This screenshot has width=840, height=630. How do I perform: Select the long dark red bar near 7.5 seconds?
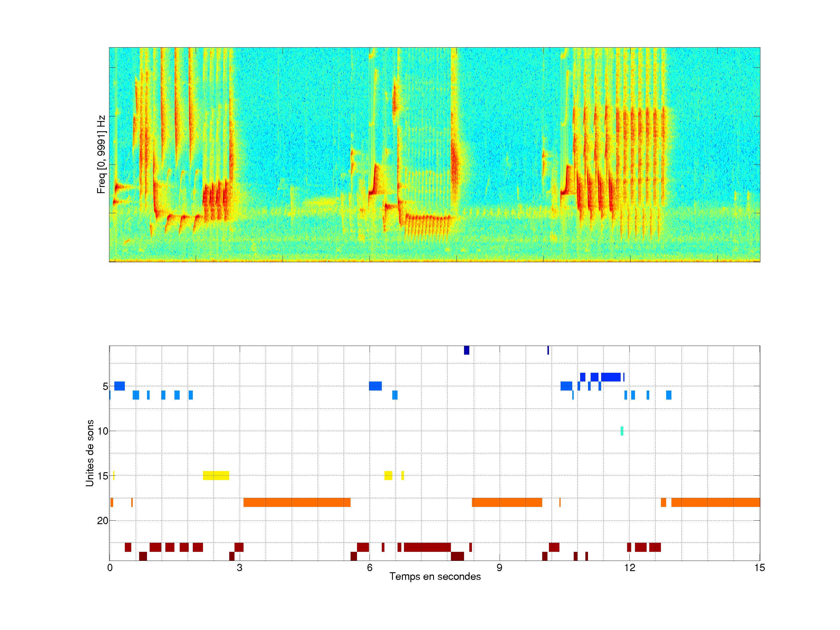pyautogui.click(x=427, y=547)
